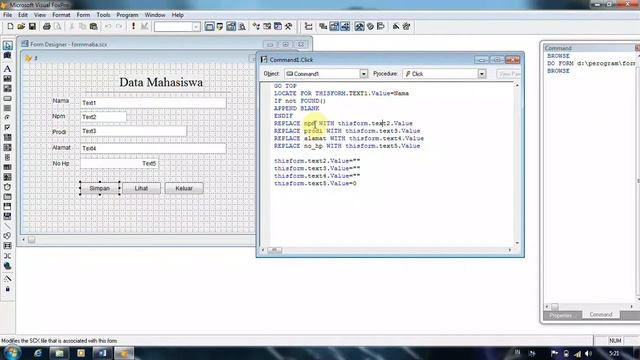Select the Text Box control tool

pos(7,78)
